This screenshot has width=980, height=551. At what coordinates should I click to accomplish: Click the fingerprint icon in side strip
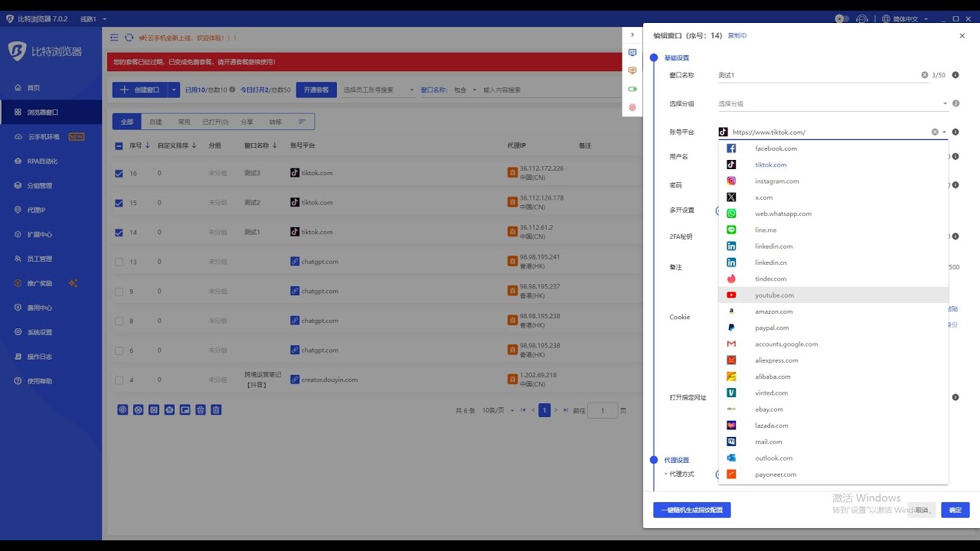pyautogui.click(x=632, y=107)
